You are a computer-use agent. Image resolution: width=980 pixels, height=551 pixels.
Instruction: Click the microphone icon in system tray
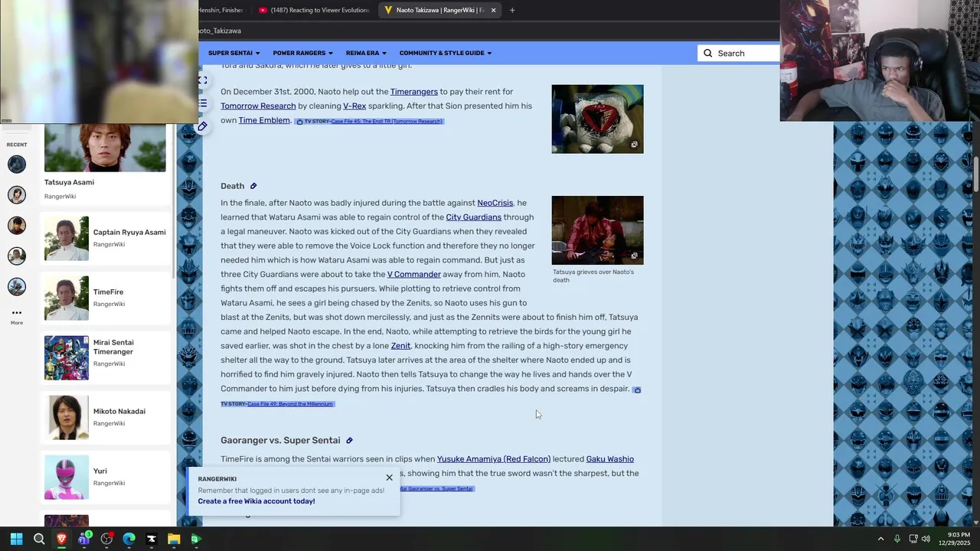pyautogui.click(x=897, y=539)
